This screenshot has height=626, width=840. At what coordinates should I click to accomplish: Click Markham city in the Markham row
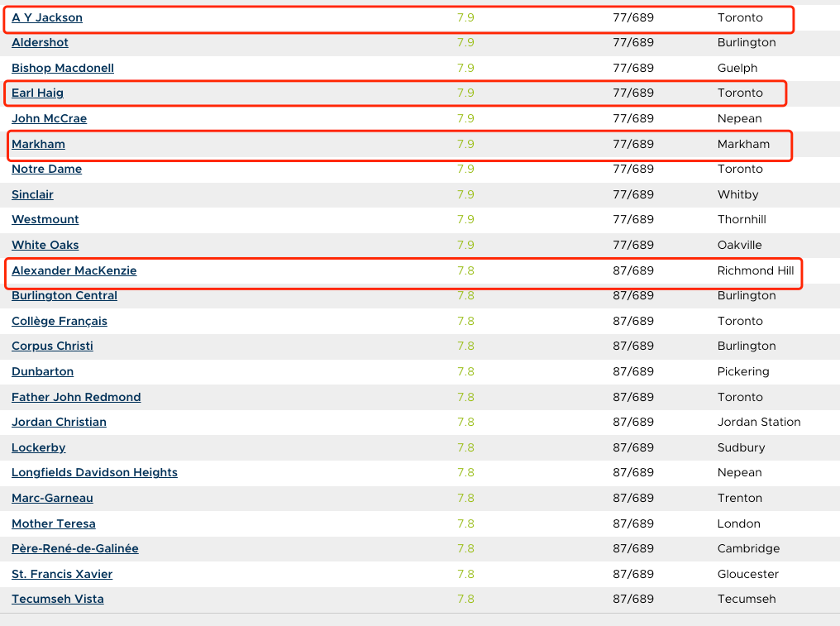[743, 144]
